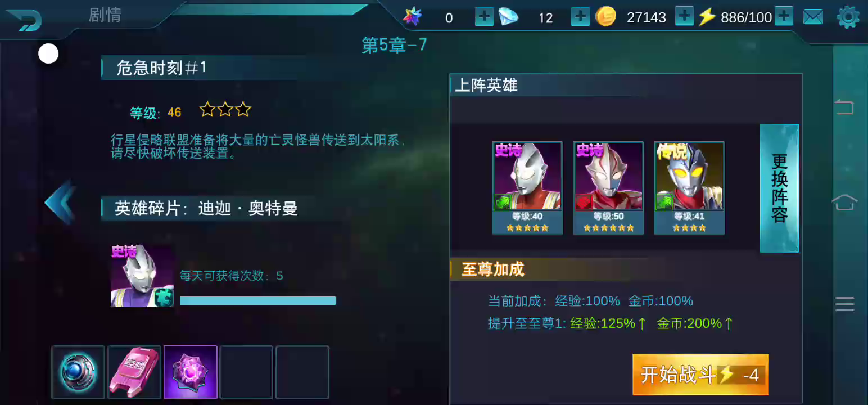Tap the Android recent apps menu icon

pyautogui.click(x=844, y=304)
